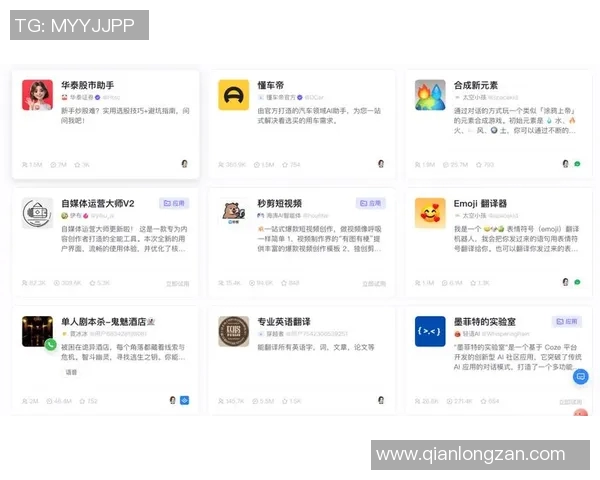
Task: Open the blue floating chat feedback button
Action: coord(580,377)
